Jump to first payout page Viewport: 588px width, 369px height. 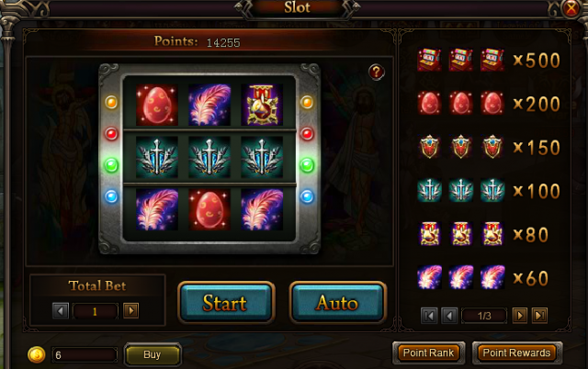pyautogui.click(x=429, y=316)
